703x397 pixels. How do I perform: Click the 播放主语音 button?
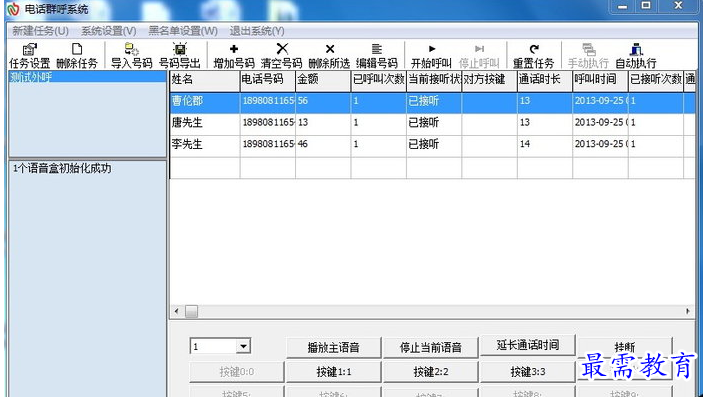tap(334, 348)
